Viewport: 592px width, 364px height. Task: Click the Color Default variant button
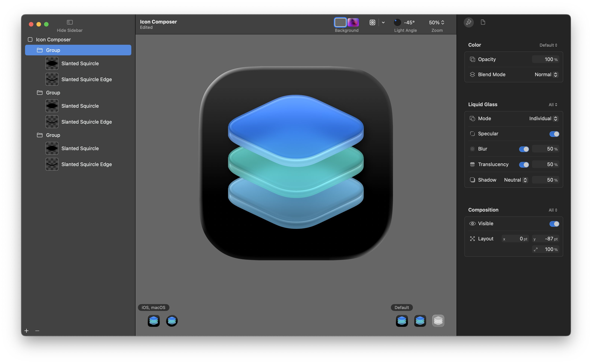[548, 45]
